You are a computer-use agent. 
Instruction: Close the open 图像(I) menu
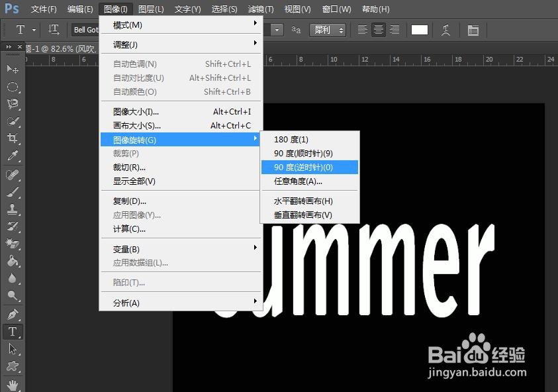[x=116, y=9]
